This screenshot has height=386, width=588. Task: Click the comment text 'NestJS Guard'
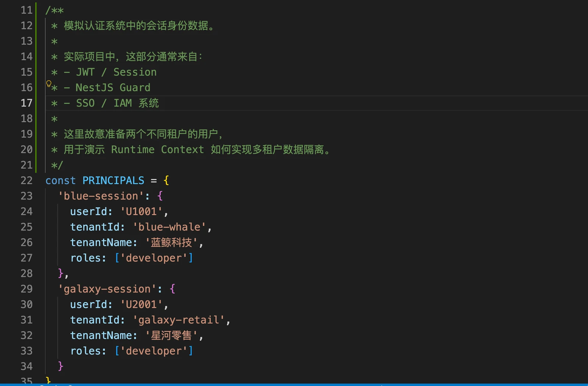point(113,87)
